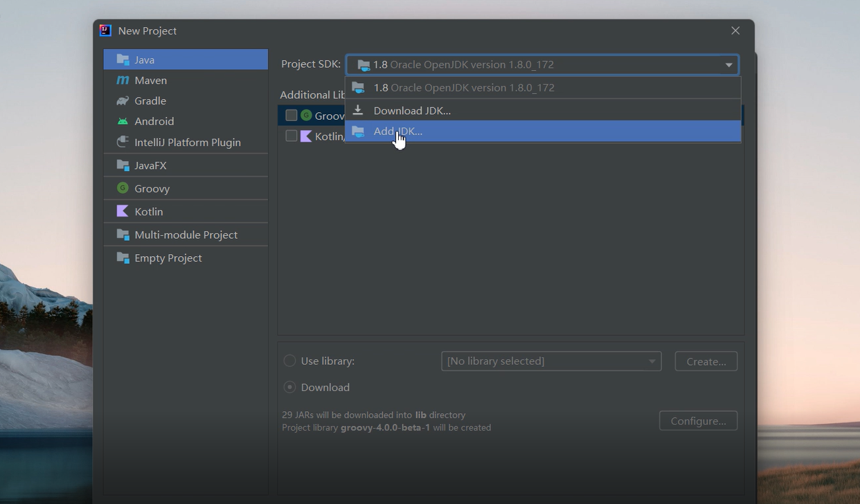The height and width of the screenshot is (504, 860).
Task: Click the Configure... button
Action: tap(698, 421)
